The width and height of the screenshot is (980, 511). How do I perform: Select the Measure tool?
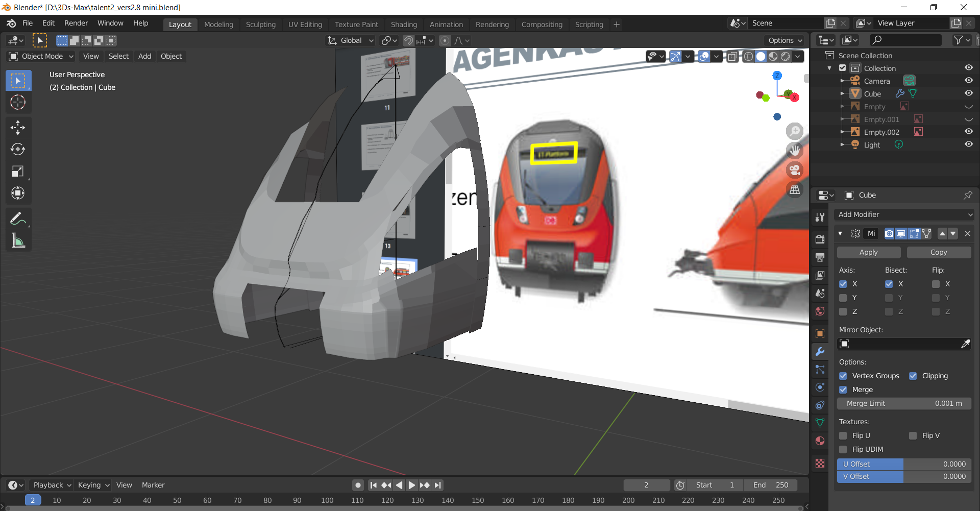pos(18,241)
